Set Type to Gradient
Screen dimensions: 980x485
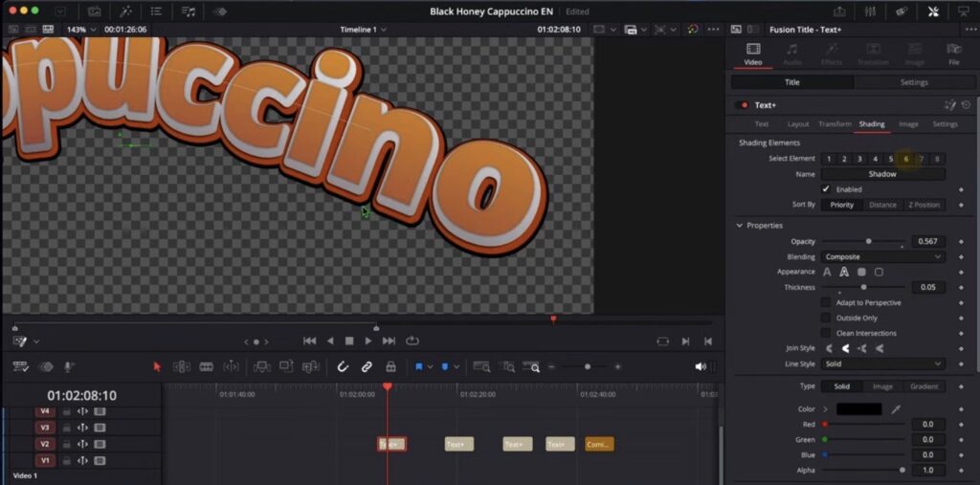[x=924, y=386]
